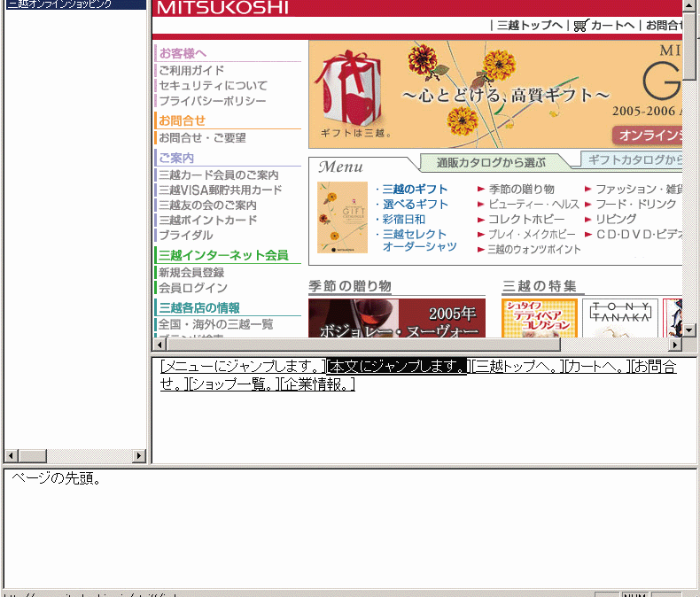
Task: Open 三越ポイントカード link
Action: (208, 220)
